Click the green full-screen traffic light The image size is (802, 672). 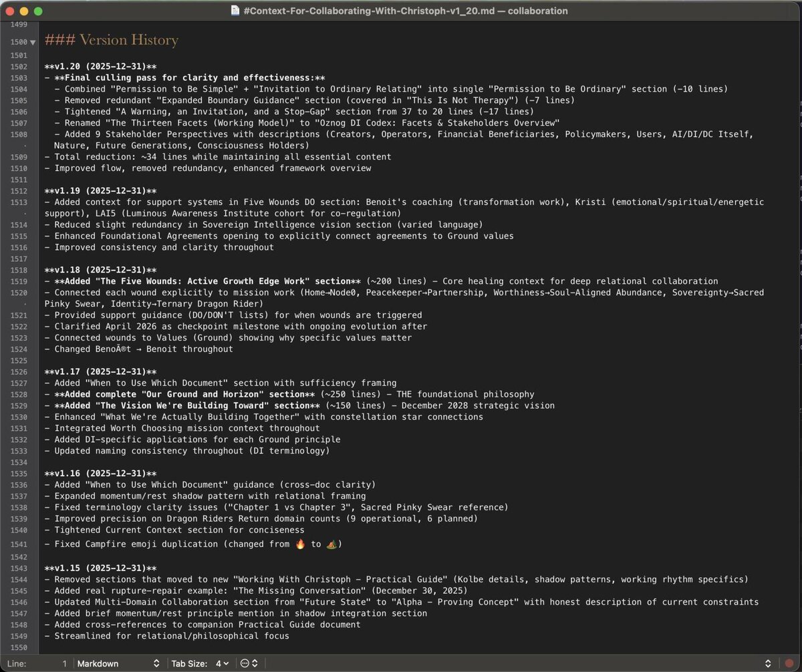point(39,11)
